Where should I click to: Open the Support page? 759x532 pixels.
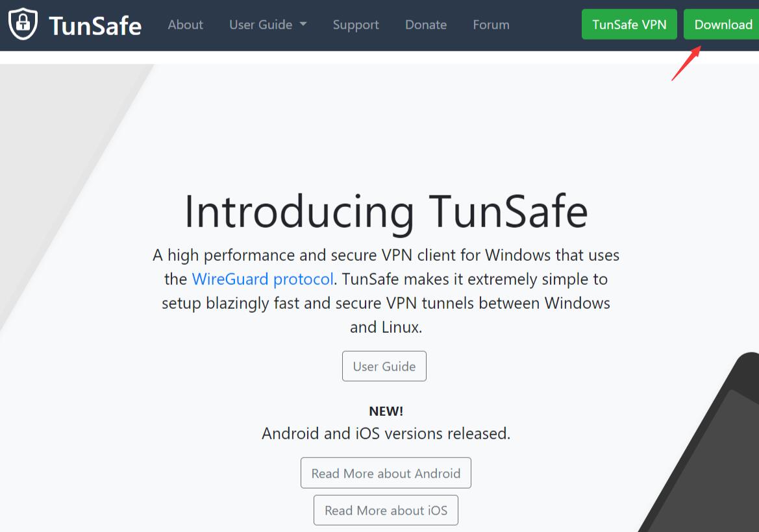coord(356,25)
